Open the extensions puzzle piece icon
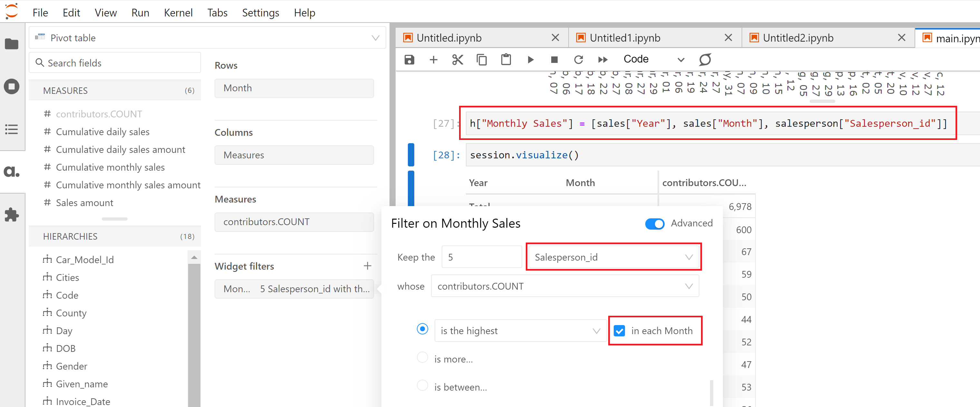The width and height of the screenshot is (980, 407). pyautogui.click(x=11, y=214)
